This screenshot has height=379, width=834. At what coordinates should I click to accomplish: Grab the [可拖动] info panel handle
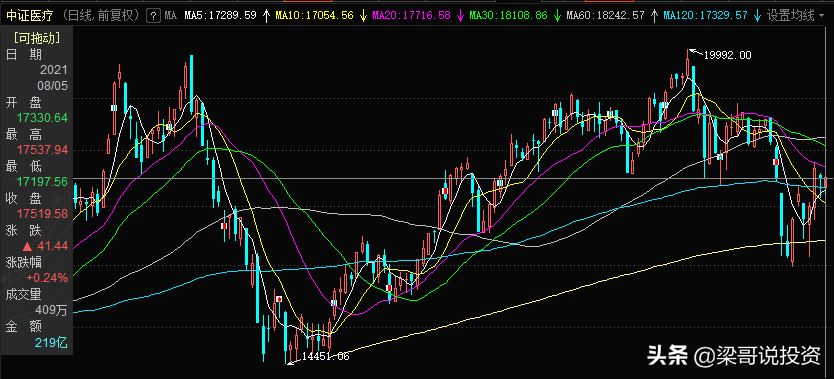pyautogui.click(x=37, y=38)
